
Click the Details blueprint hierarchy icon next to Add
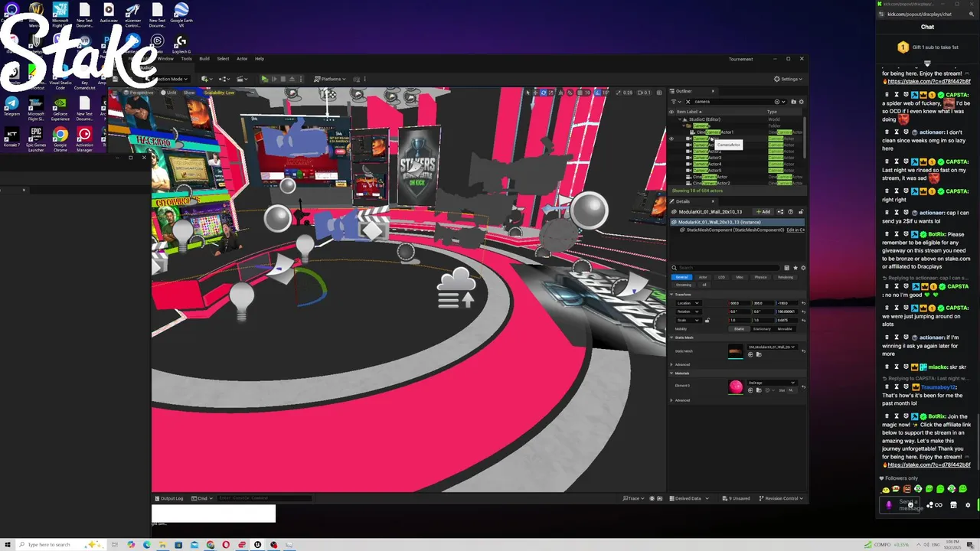point(780,212)
